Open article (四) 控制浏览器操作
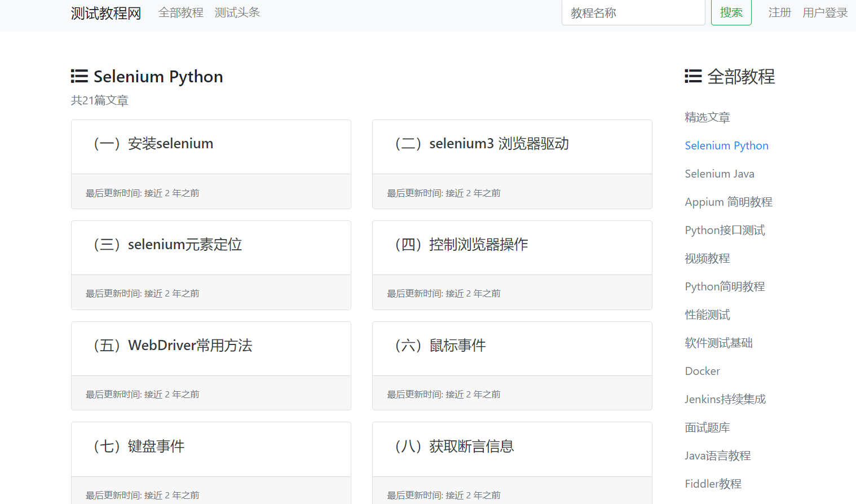856x504 pixels. (x=461, y=245)
